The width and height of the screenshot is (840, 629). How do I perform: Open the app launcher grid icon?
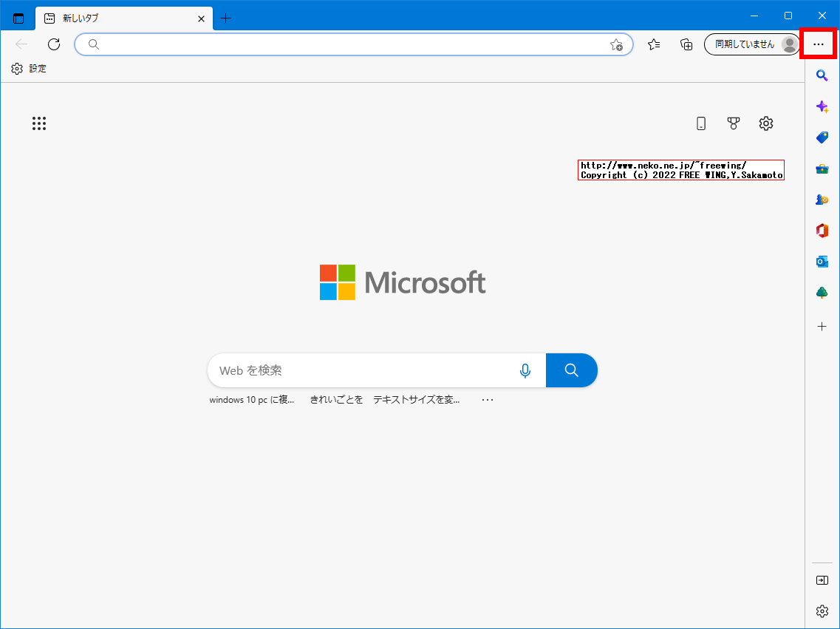[x=39, y=123]
